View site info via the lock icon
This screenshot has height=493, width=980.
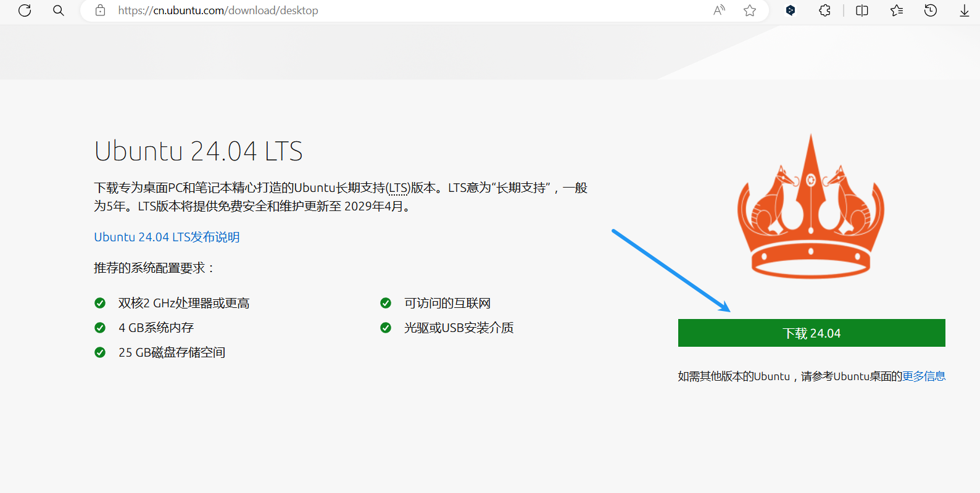click(100, 10)
